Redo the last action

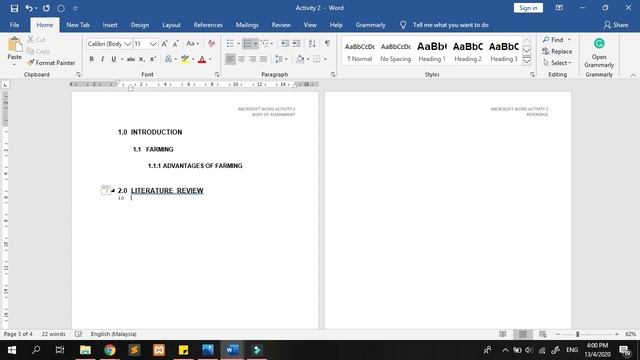(46, 8)
